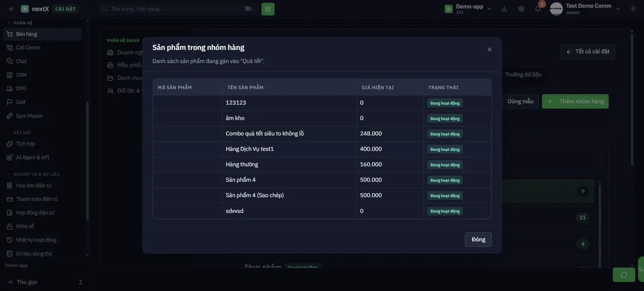Viewport: 644px width, 291px height.
Task: Open Dữ liệu dùng thử icon
Action: coord(9,254)
